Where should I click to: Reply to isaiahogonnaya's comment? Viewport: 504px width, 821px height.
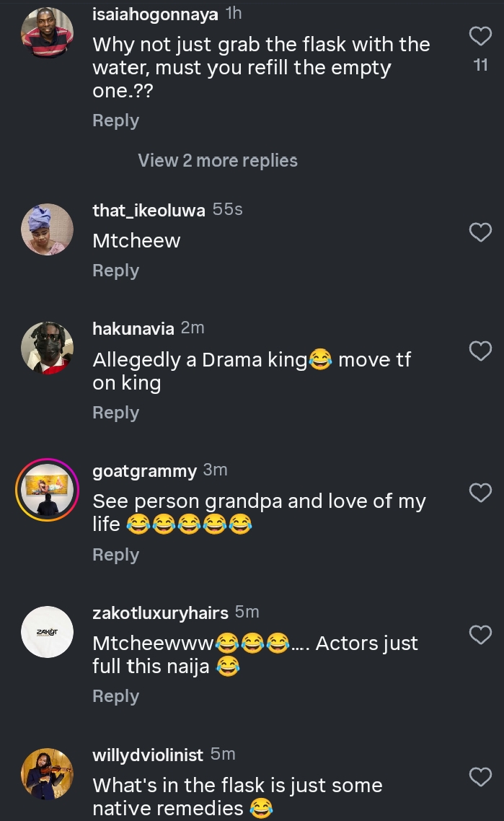tap(115, 120)
